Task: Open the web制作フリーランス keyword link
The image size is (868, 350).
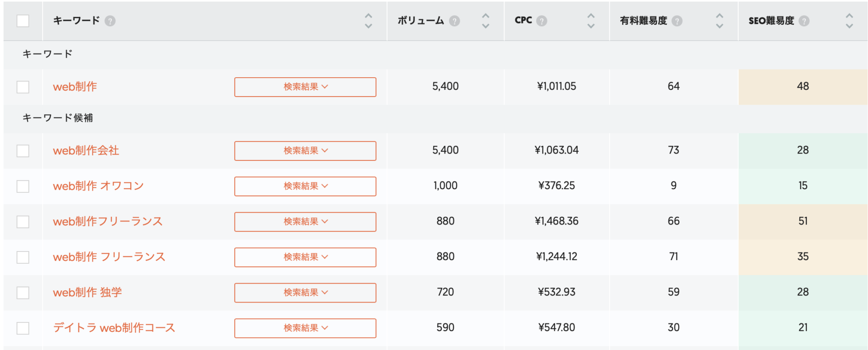Action: click(x=108, y=221)
